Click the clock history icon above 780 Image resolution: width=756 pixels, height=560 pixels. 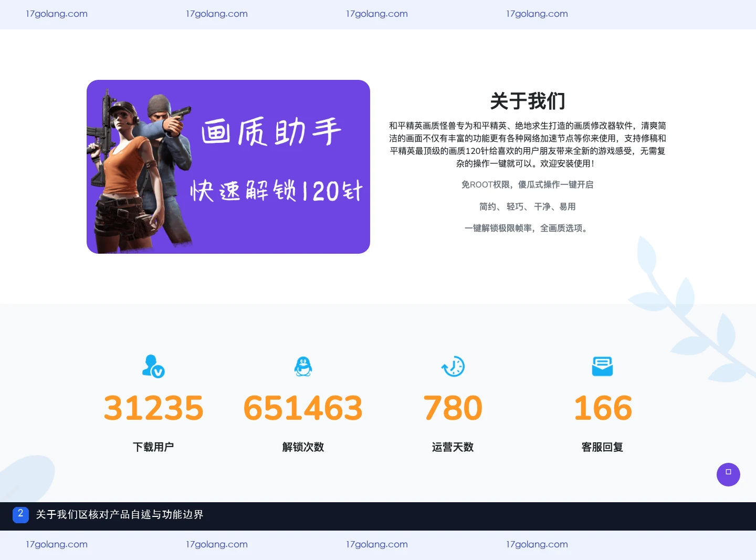point(453,366)
